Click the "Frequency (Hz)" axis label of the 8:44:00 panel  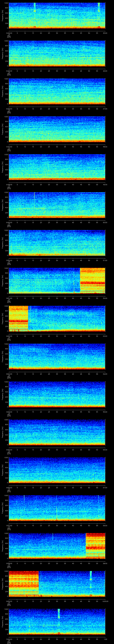pyautogui.click(x=3, y=16)
